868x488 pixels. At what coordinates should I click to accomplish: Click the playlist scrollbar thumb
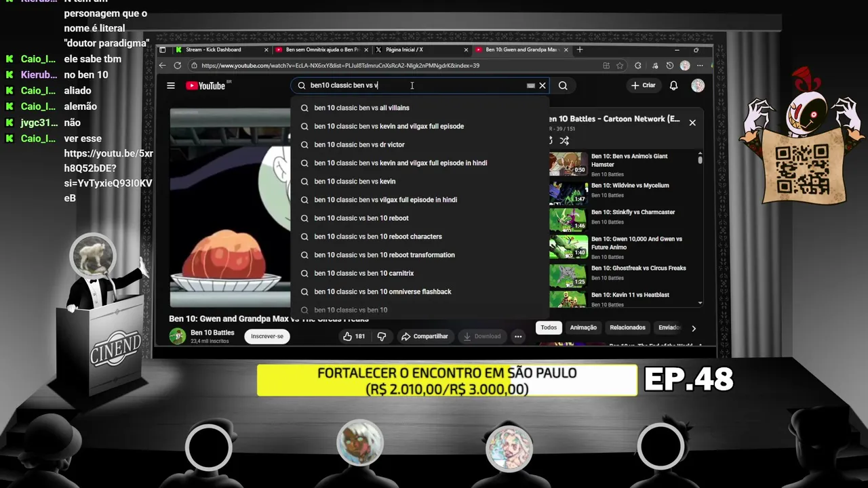tap(700, 159)
